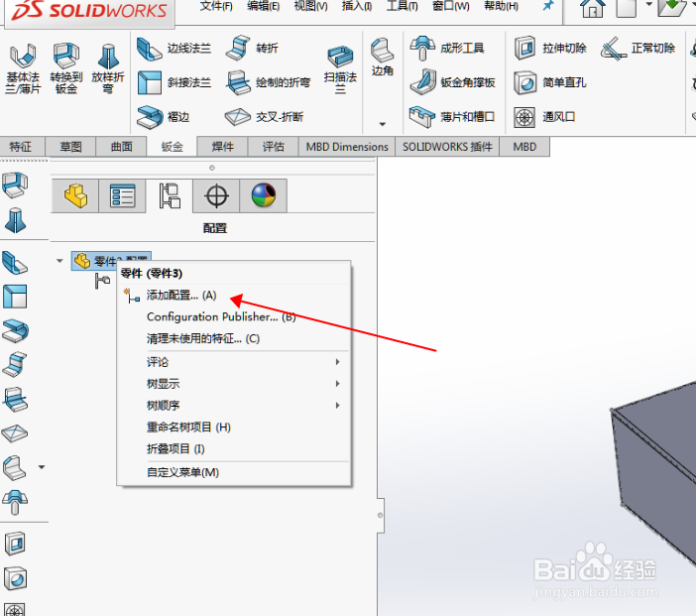Choose 自定义菜单(M)
Image resolution: width=696 pixels, height=616 pixels.
coord(234,472)
